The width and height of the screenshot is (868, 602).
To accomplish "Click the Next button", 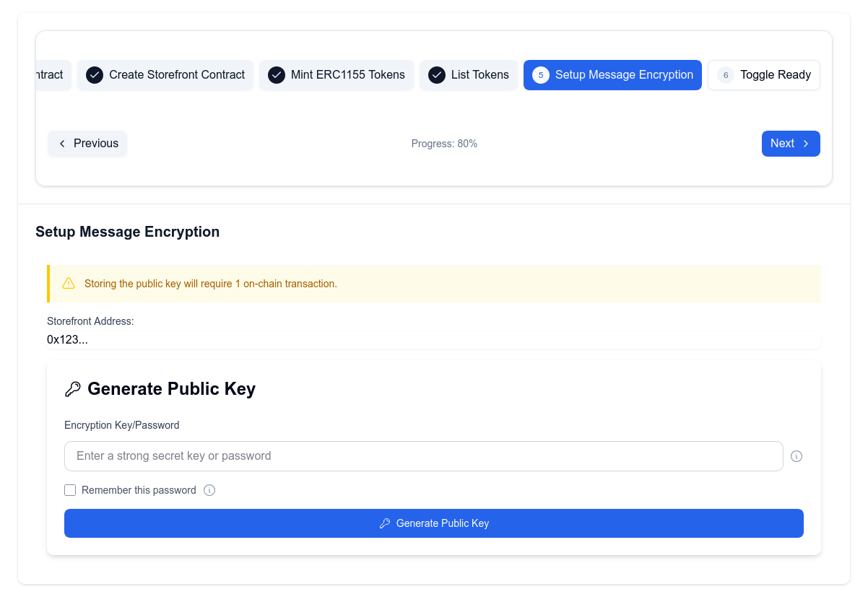I will pyautogui.click(x=791, y=144).
